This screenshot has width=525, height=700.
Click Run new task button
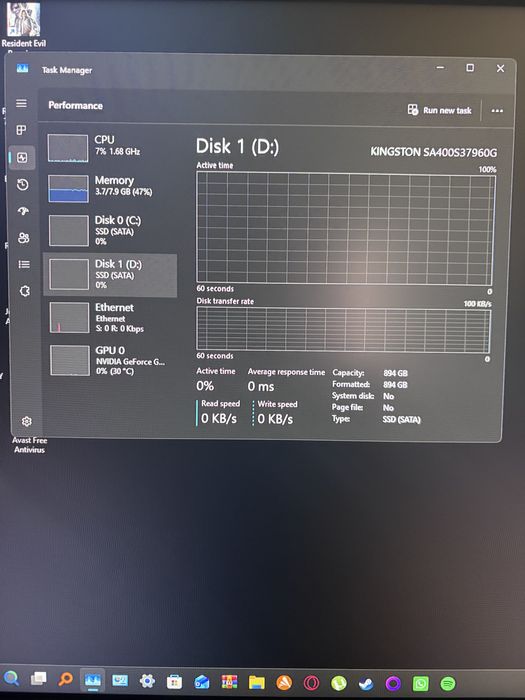click(440, 110)
